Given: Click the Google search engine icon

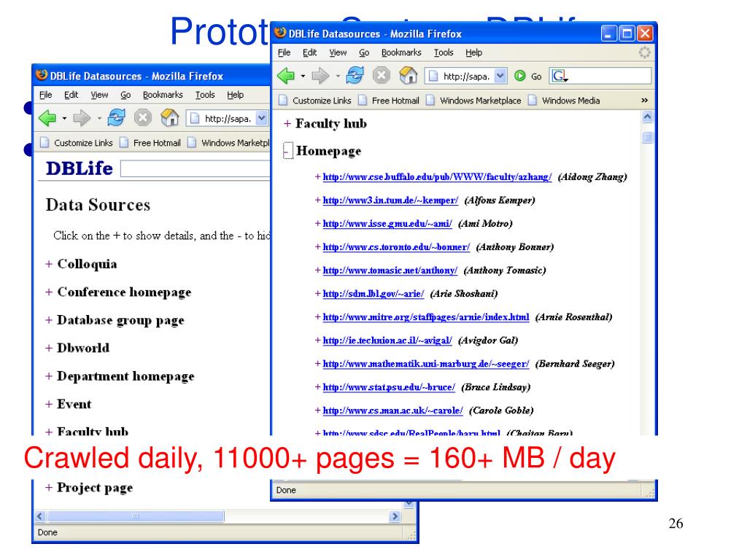Looking at the screenshot, I should (x=560, y=76).
